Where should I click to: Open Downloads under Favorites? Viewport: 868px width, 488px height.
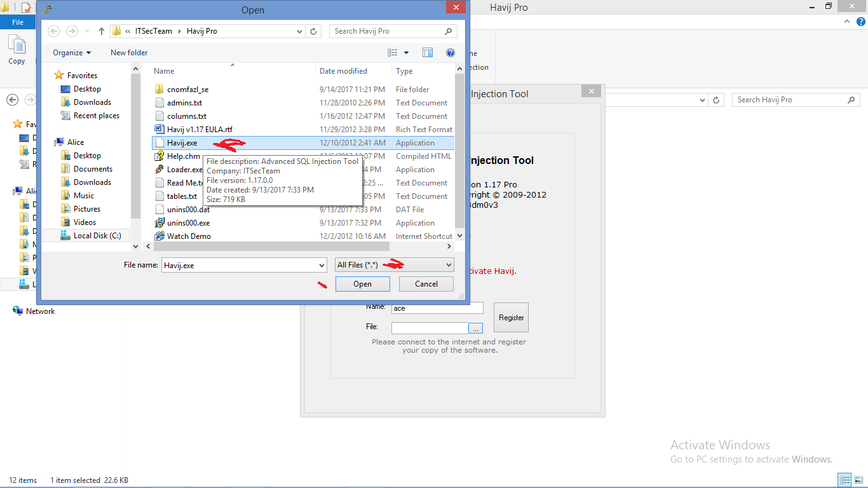tap(92, 102)
